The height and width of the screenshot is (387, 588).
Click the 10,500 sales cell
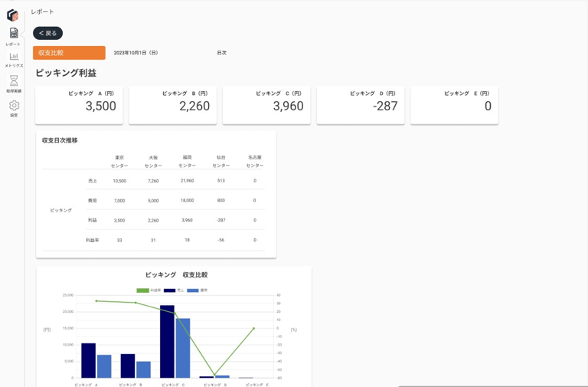[x=119, y=181]
